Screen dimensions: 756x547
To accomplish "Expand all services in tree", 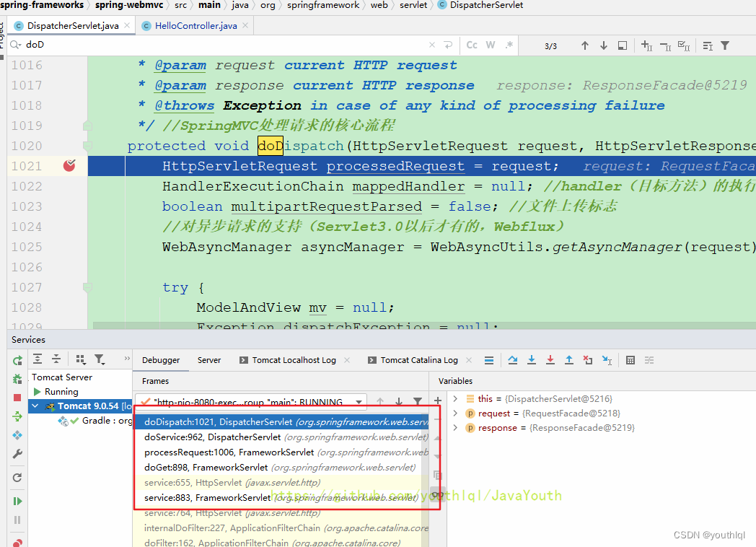I will [37, 359].
